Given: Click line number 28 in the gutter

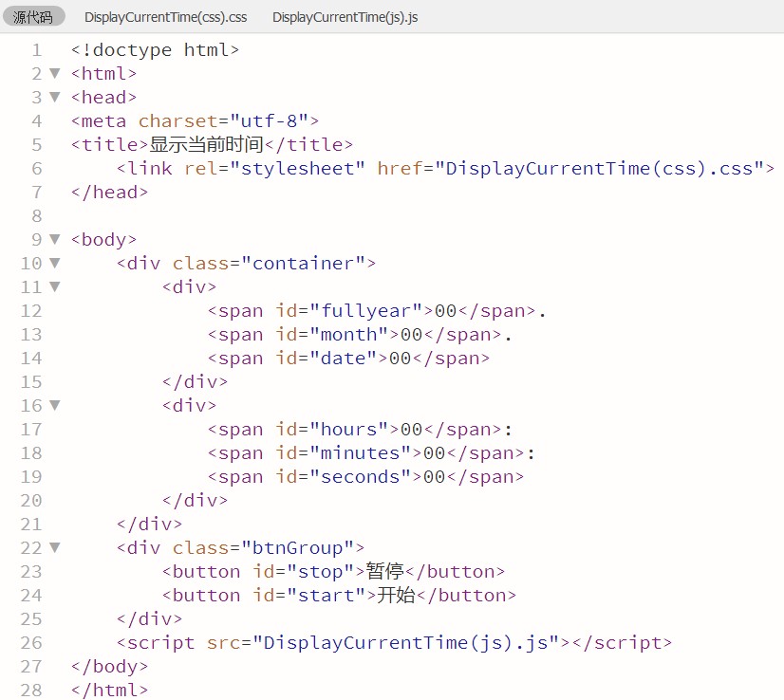Looking at the screenshot, I should [31, 690].
